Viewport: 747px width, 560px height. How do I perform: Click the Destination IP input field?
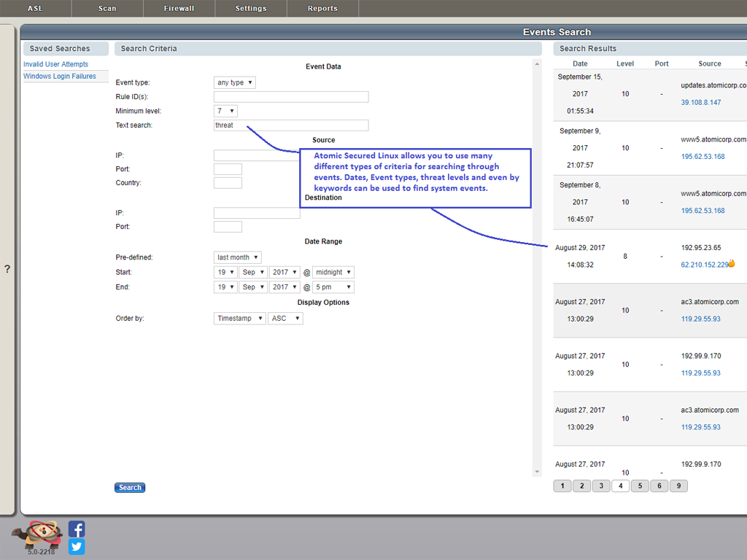point(257,213)
